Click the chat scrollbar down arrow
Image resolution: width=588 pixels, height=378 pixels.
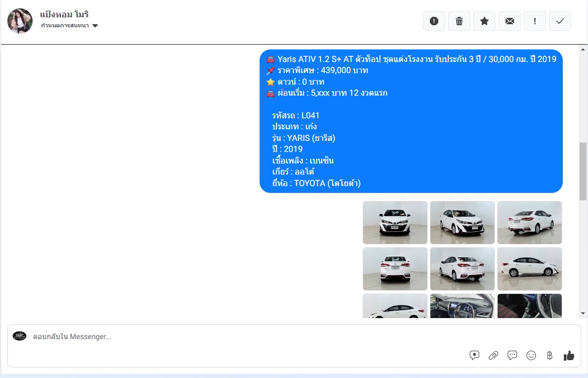[x=582, y=313]
